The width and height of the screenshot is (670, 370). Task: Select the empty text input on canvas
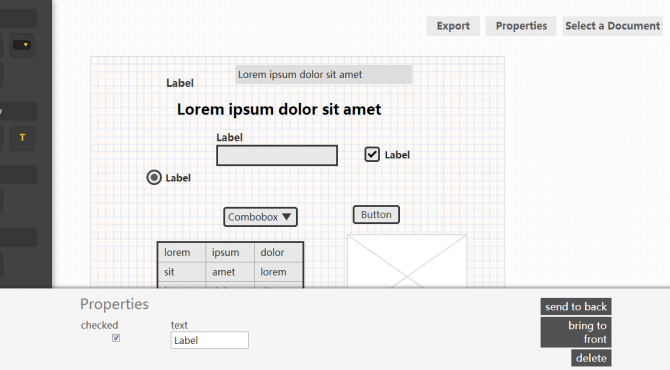(277, 156)
